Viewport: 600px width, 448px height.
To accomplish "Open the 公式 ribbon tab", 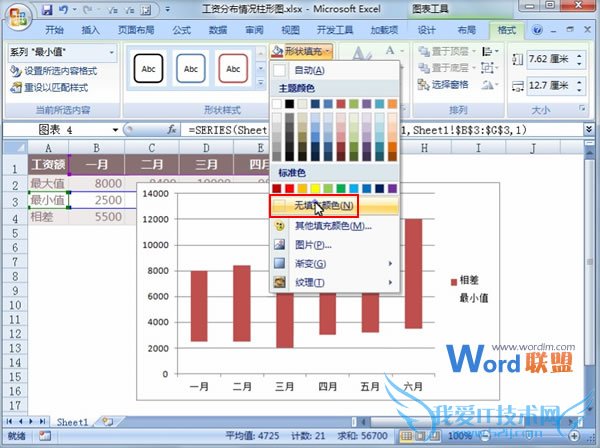I will pyautogui.click(x=181, y=30).
